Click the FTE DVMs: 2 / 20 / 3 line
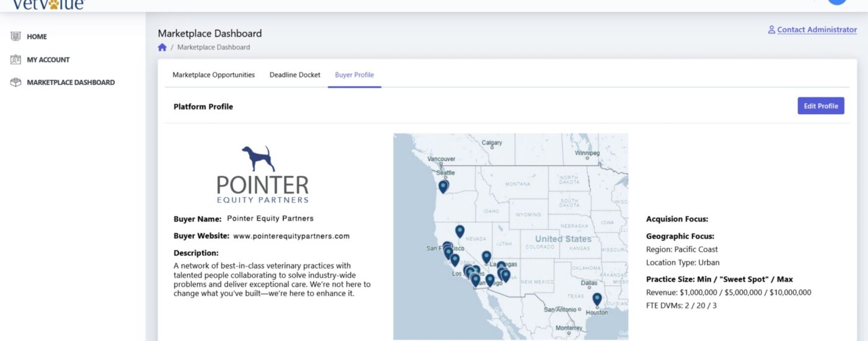The image size is (868, 341). tap(681, 306)
